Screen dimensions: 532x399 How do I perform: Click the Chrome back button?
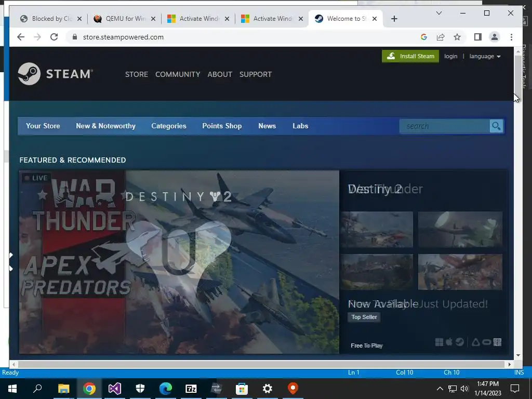[x=21, y=37]
